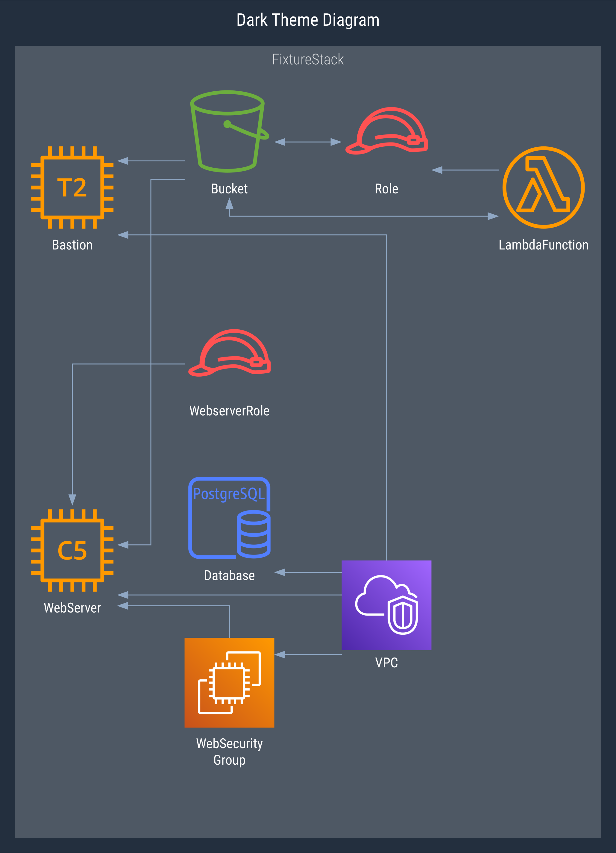Image resolution: width=616 pixels, height=853 pixels.
Task: Select the purple VPC icon
Action: point(387,605)
